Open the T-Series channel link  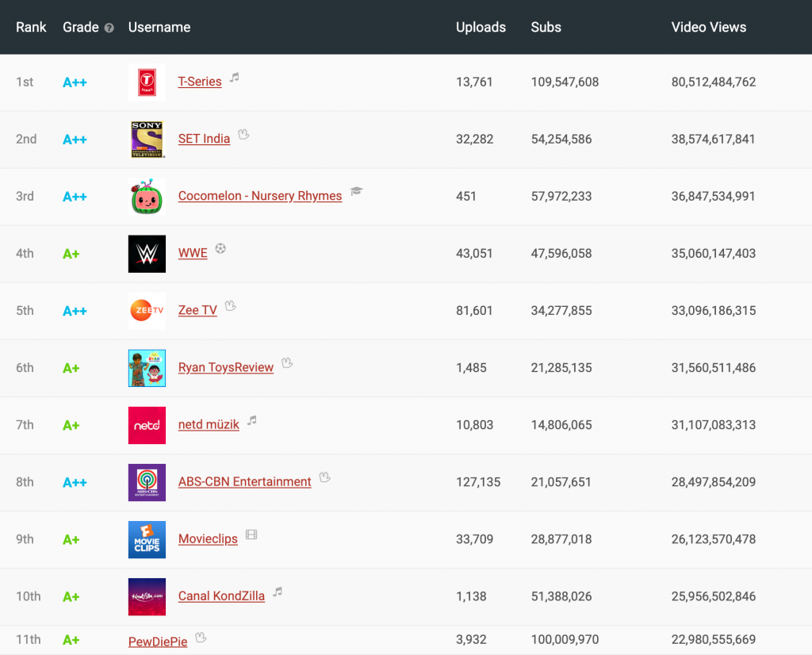coord(200,82)
